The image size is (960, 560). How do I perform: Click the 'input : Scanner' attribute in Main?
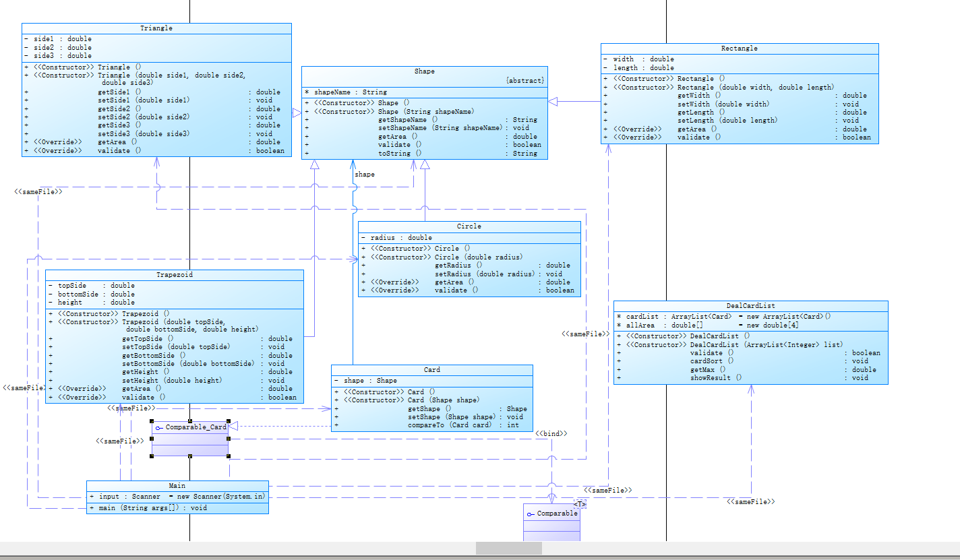coord(177,497)
